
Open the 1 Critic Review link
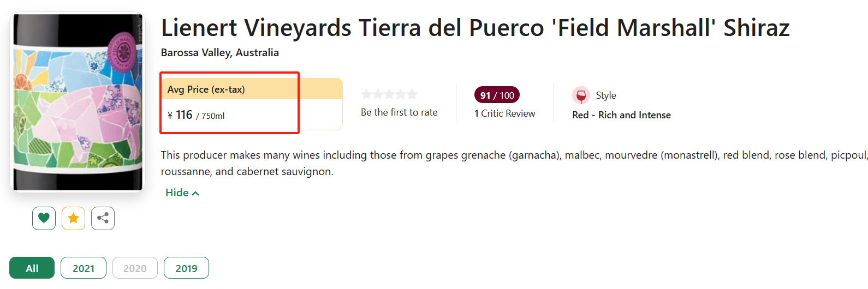point(504,113)
